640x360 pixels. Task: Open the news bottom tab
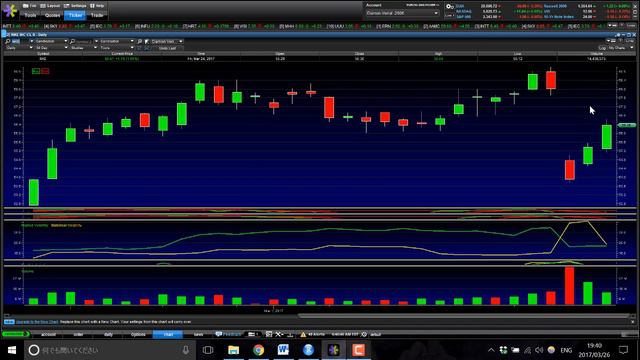pyautogui.click(x=198, y=334)
